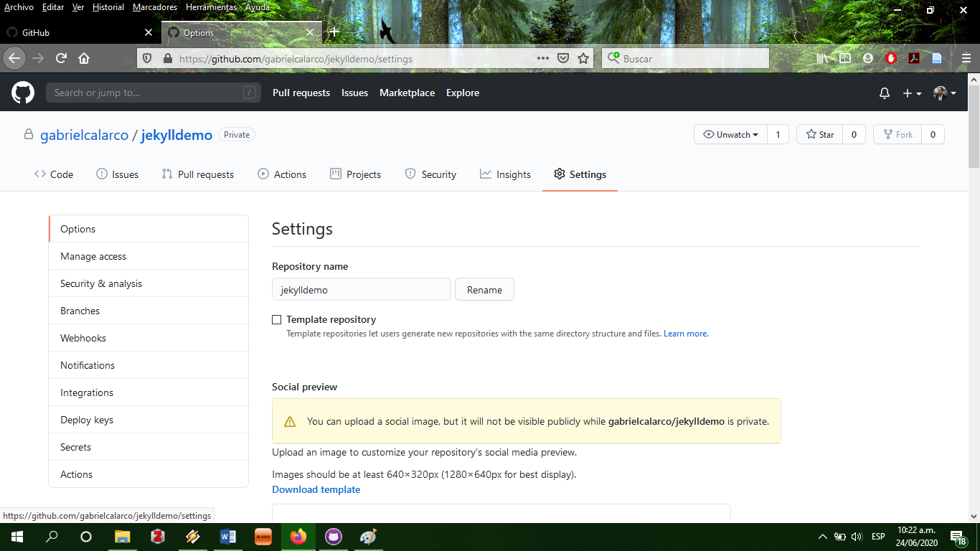Open the Unwatch dropdown
The width and height of the screenshot is (980, 551).
point(730,134)
